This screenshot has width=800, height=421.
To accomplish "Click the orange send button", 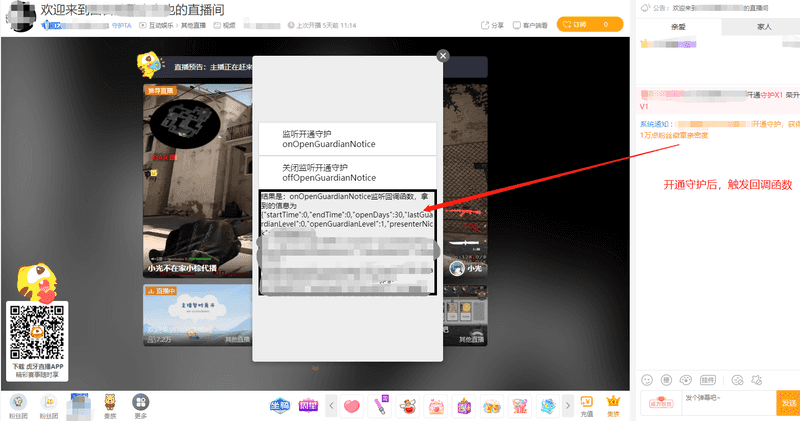I will pos(788,404).
